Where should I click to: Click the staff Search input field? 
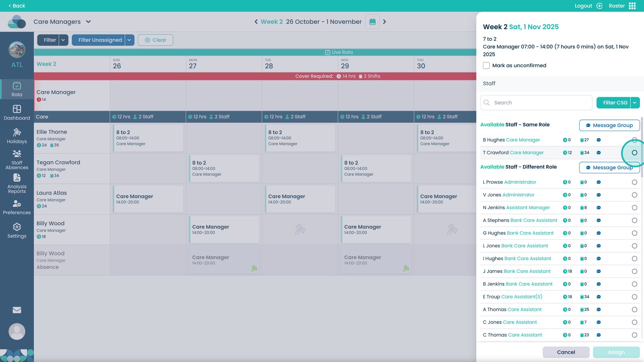pyautogui.click(x=536, y=103)
